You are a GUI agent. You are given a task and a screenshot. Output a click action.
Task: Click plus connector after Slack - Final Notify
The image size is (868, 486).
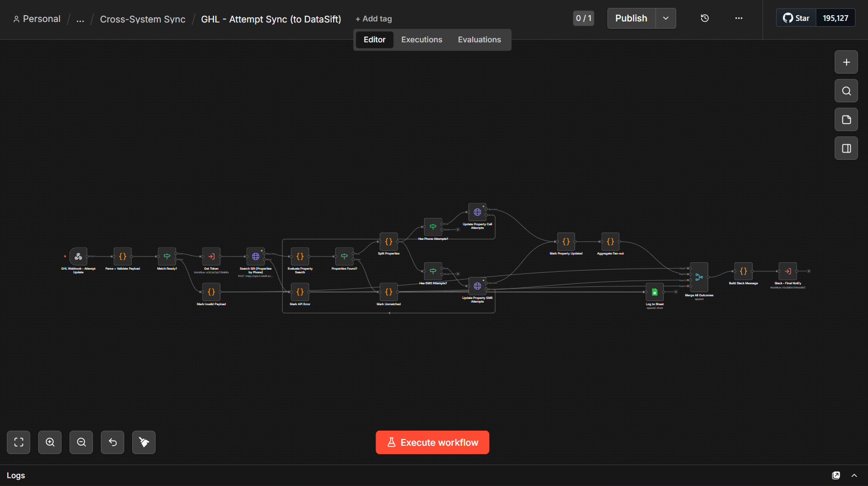tap(808, 271)
